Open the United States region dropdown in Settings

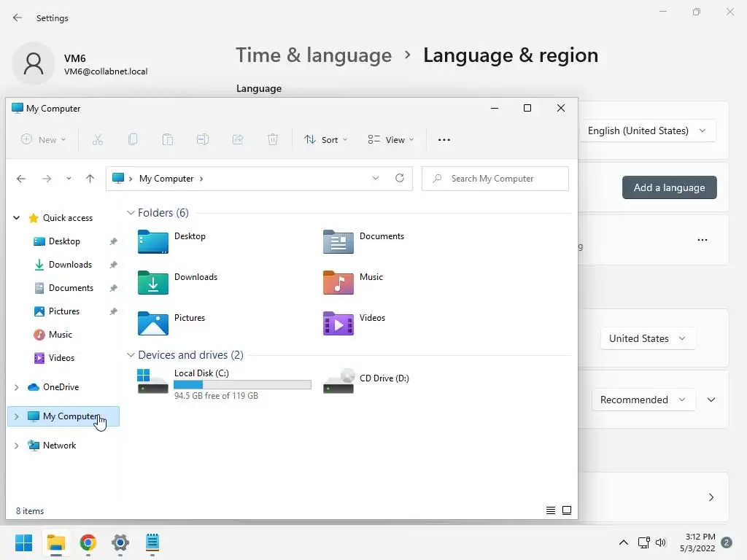tap(648, 338)
